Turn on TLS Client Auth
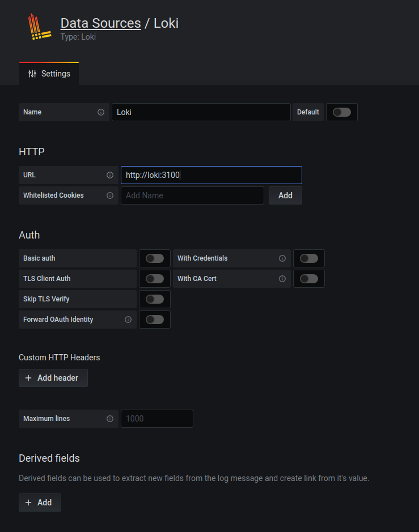The image size is (419, 532). point(155,279)
